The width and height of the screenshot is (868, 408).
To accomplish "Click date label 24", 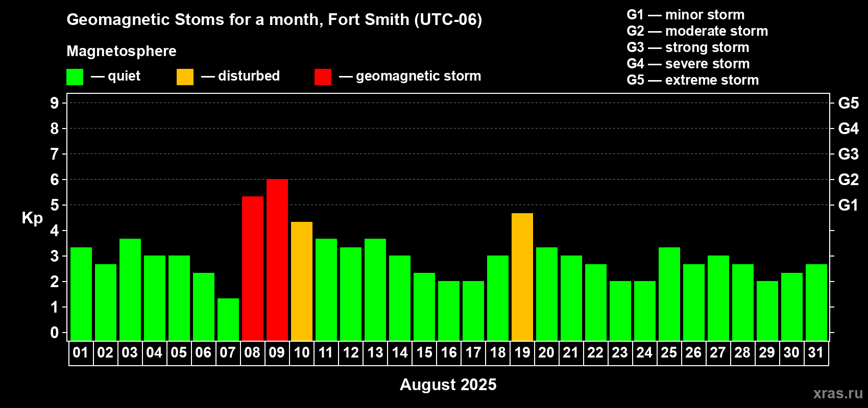I will (644, 352).
